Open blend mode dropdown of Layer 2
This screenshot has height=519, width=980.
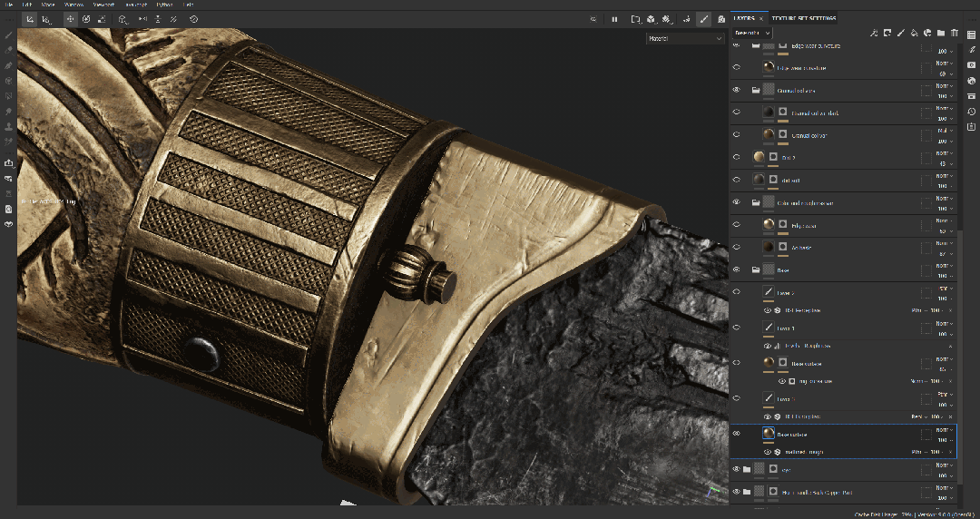945,289
